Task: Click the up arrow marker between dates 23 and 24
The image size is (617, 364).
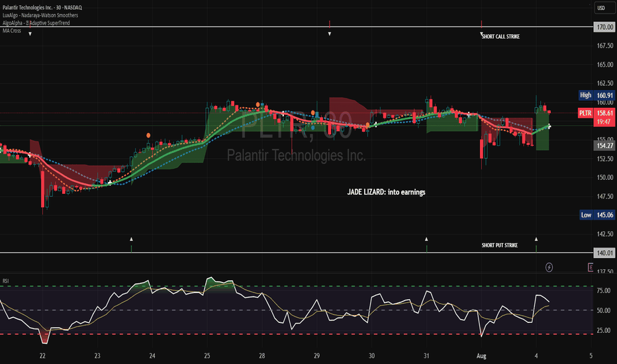Action: tap(132, 239)
